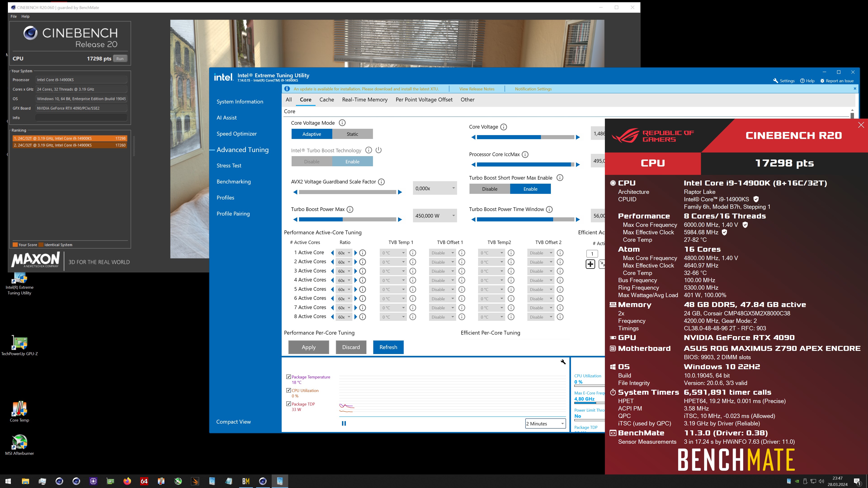Enable Intel Turbo Boost Technology
This screenshot has width=868, height=488.
click(352, 162)
